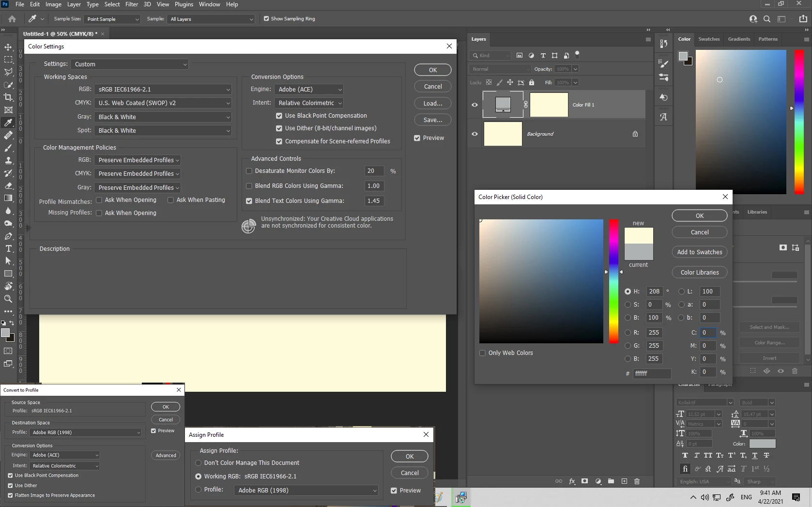The height and width of the screenshot is (507, 812).
Task: Choose the Polygonal Lasso tool
Action: point(8,72)
